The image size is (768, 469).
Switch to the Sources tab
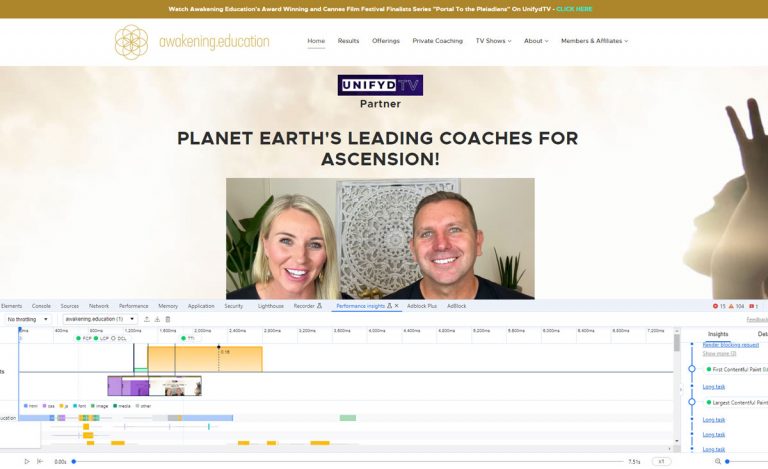[70, 306]
